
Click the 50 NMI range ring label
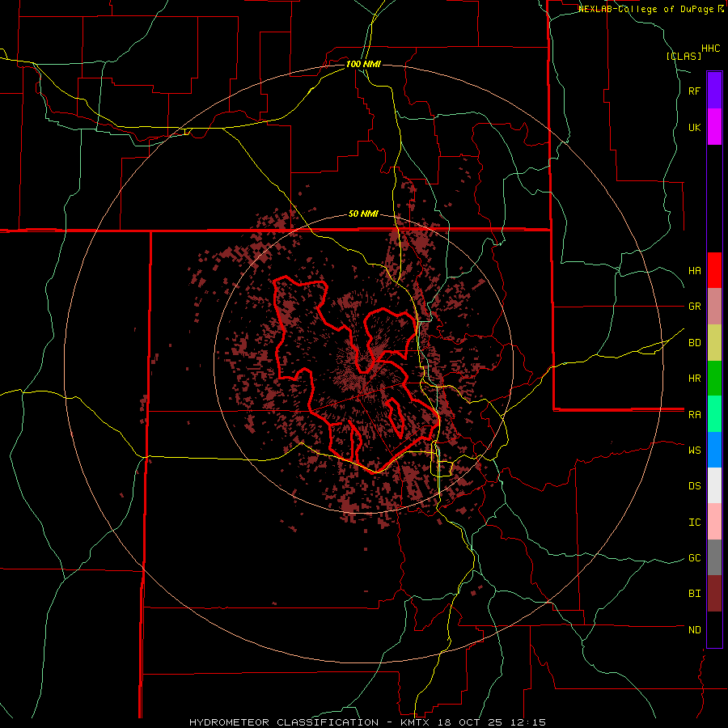pos(363,214)
